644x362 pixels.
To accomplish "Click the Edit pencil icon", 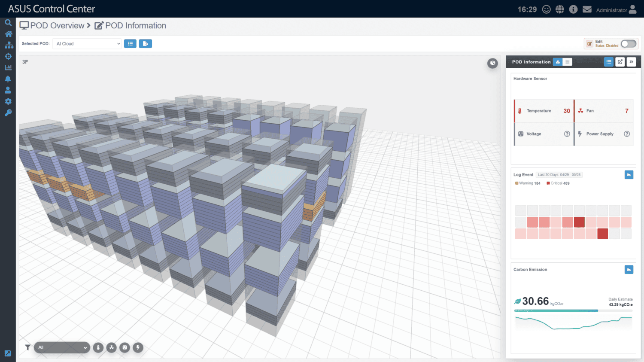I will coord(589,44).
